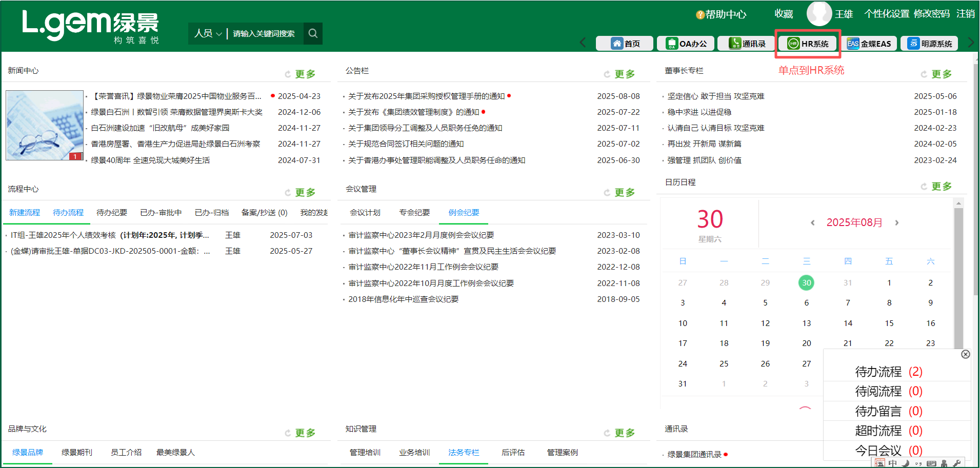The width and height of the screenshot is (980, 468).
Task: Click the 注销 logout link
Action: [x=965, y=14]
